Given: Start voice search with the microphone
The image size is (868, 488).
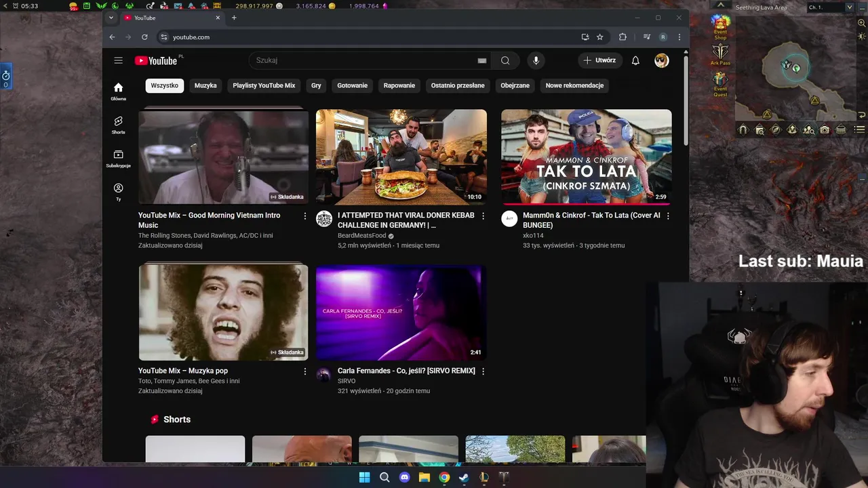Looking at the screenshot, I should point(536,60).
